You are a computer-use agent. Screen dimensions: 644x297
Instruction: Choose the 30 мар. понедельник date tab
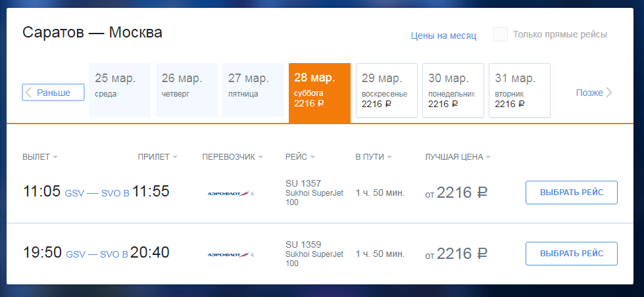coord(453,90)
